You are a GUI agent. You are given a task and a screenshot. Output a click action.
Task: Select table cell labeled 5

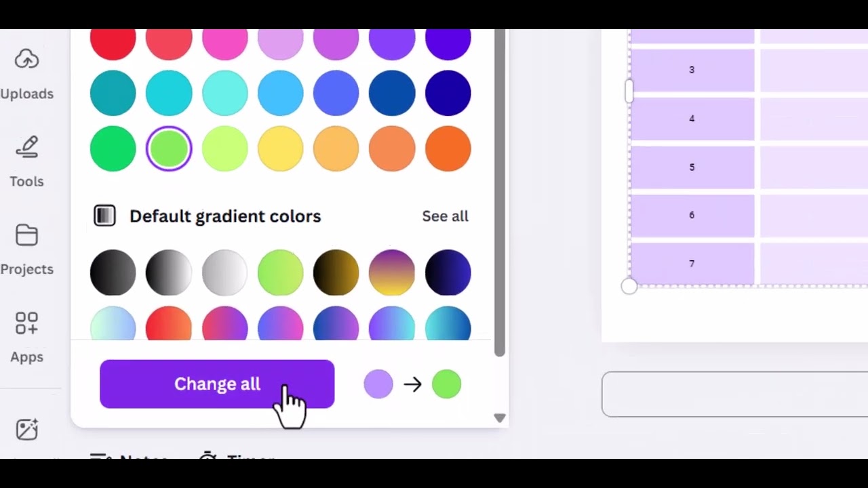click(x=692, y=167)
